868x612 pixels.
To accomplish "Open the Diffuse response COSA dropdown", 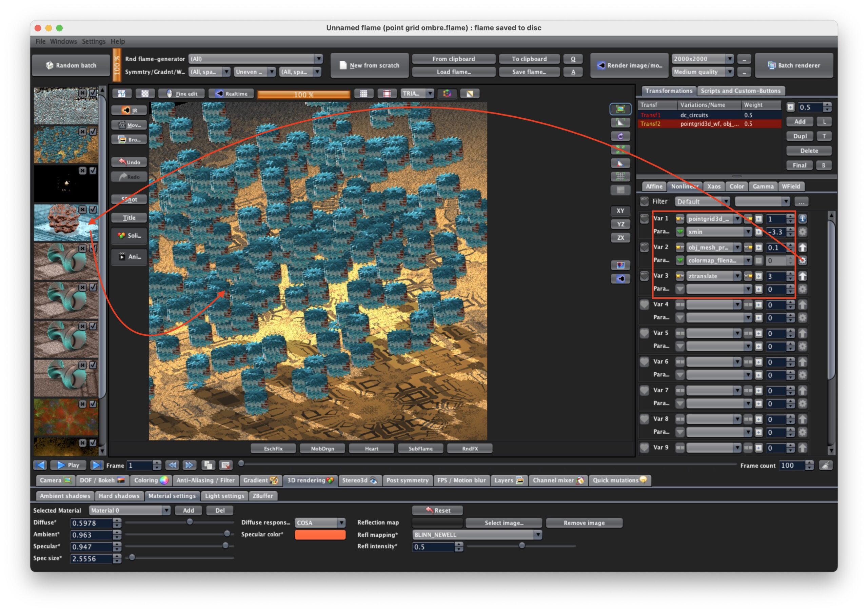I will click(x=320, y=523).
